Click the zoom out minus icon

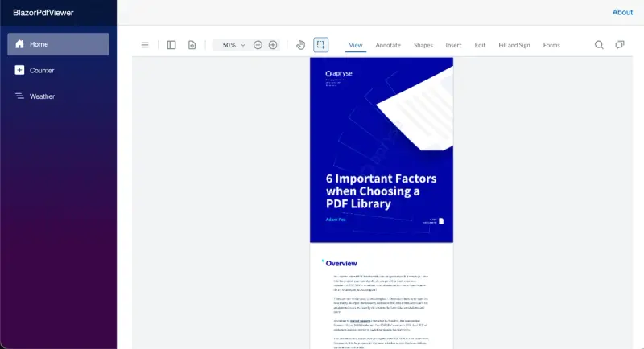point(258,45)
